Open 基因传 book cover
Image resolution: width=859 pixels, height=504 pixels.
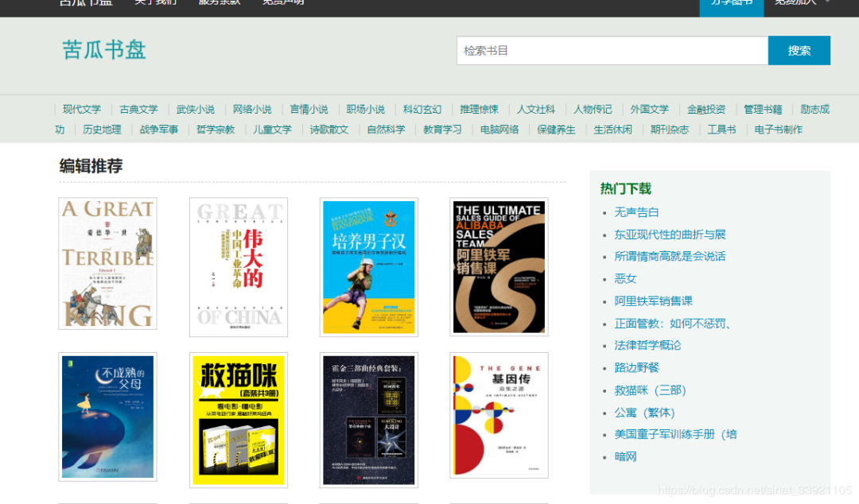[x=499, y=415]
